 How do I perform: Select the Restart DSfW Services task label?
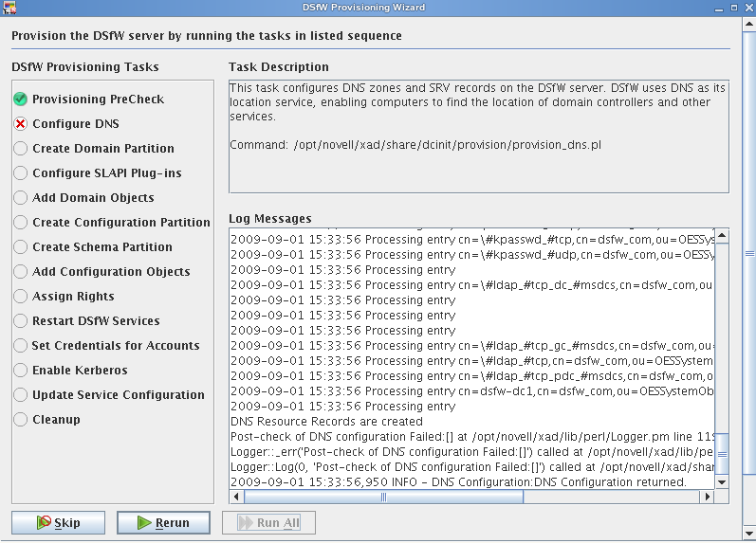[96, 320]
